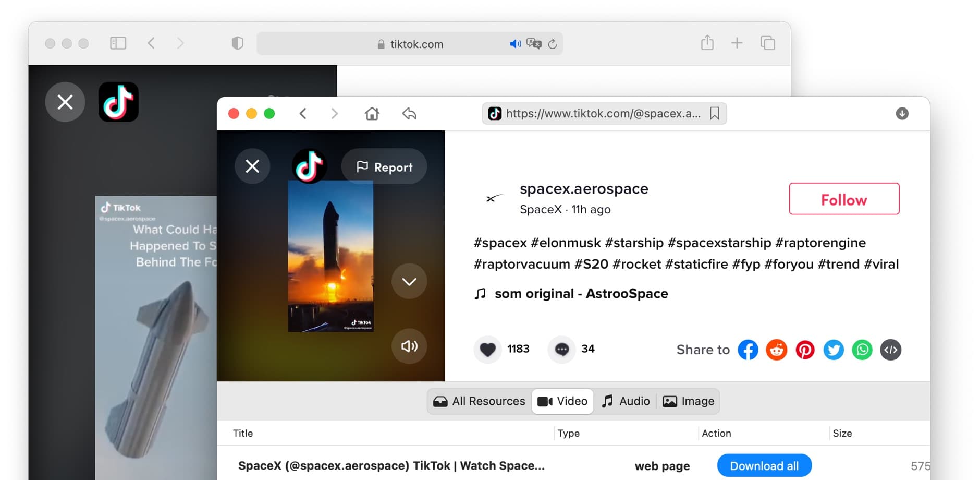Mute tab audio speaker icon in Safari
980x480 pixels.
(x=515, y=44)
